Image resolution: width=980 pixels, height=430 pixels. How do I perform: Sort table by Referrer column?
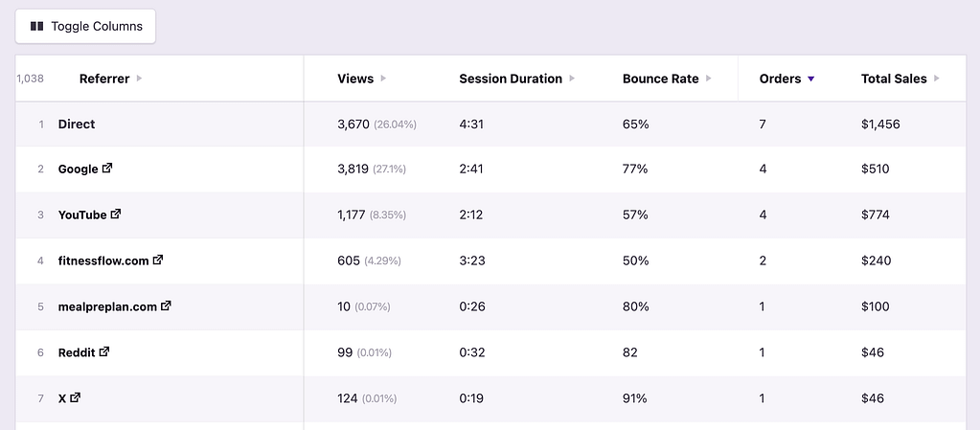tap(104, 79)
